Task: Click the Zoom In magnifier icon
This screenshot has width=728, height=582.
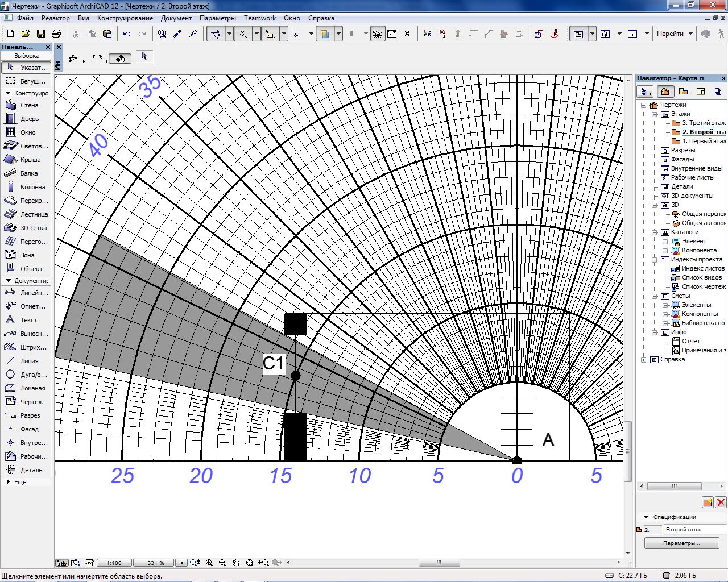Action: pyautogui.click(x=209, y=563)
